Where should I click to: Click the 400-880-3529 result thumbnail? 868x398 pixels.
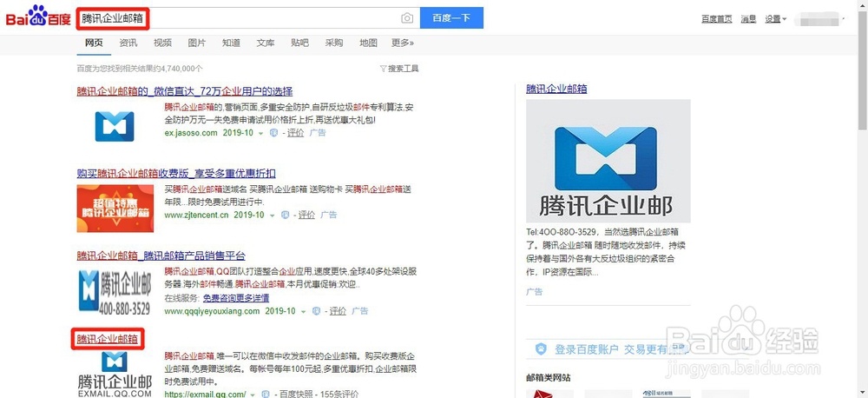coord(115,291)
